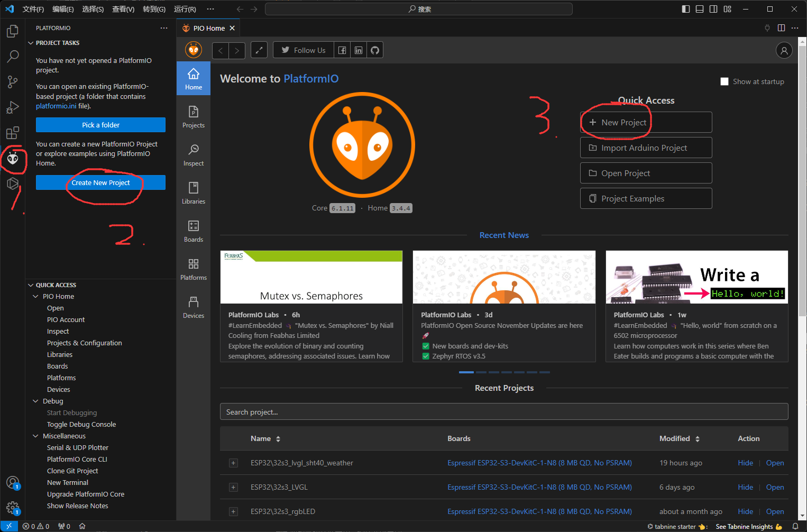Open the 运行(R) menu
Screen dimensions: 807x532
185,9
